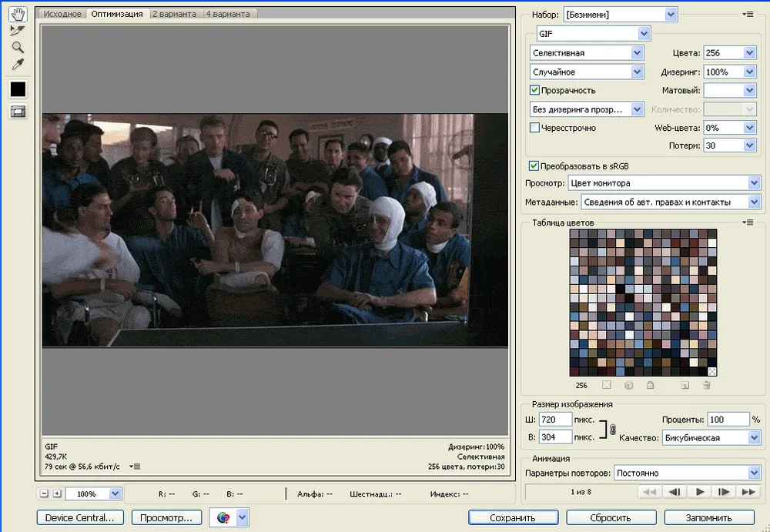
Task: Select the Slice Select tool
Action: click(x=17, y=30)
